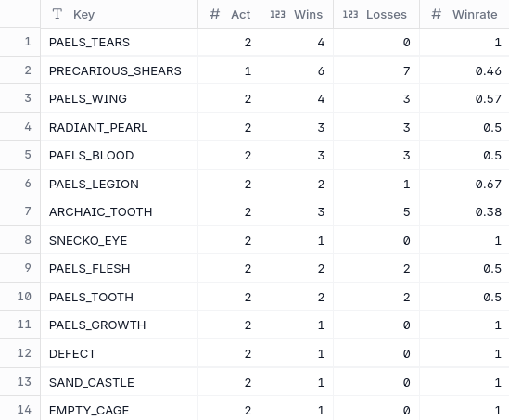509x420 pixels.
Task: Select the 0.46 winrate cell
Action: [x=464, y=70]
